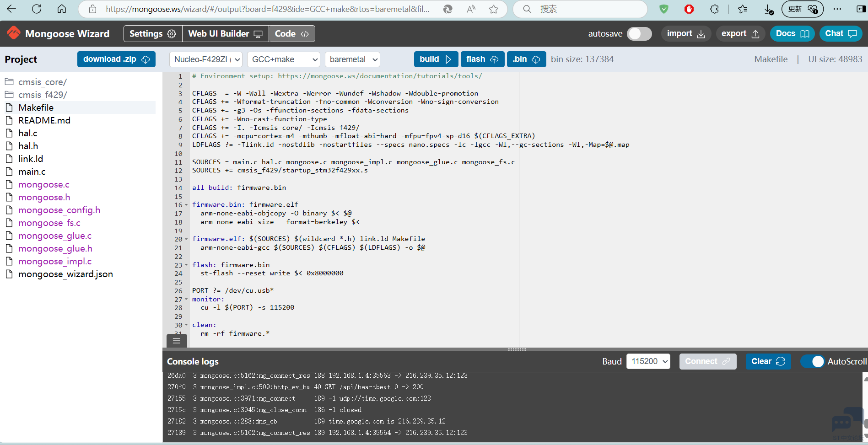Toggle the AutoScroll switch
Screen dimensions: 868x445
click(x=813, y=361)
